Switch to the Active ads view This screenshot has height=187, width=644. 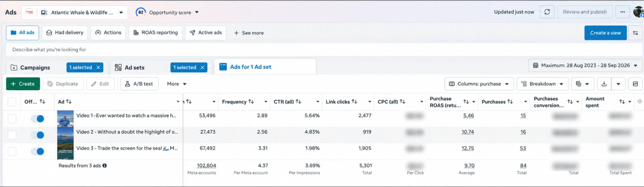(206, 33)
